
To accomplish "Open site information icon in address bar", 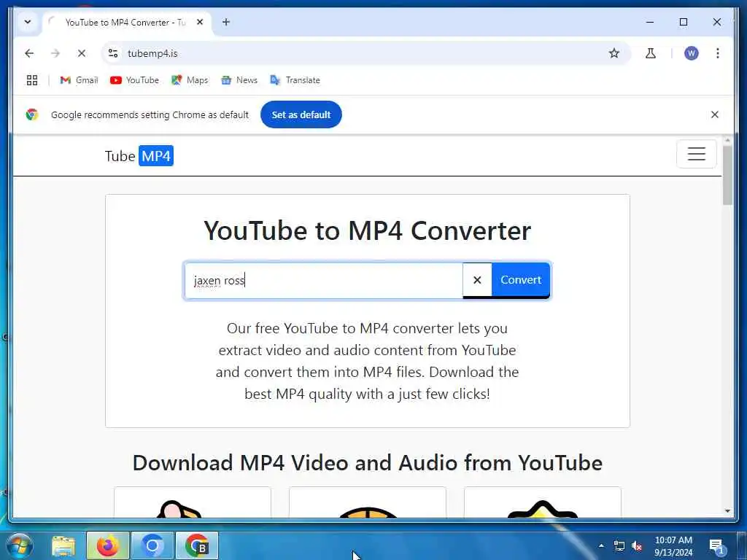I will tap(113, 53).
